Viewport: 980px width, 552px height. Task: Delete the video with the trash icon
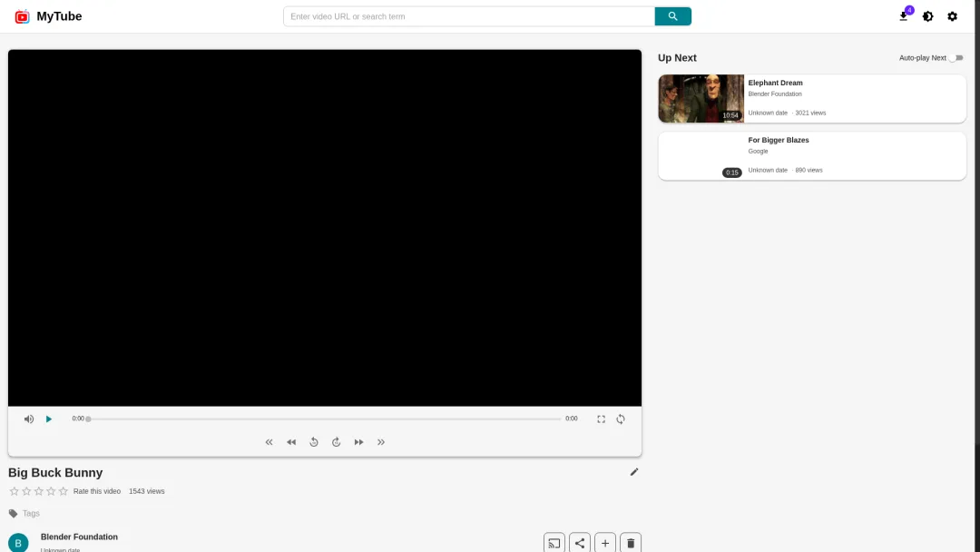(x=631, y=543)
